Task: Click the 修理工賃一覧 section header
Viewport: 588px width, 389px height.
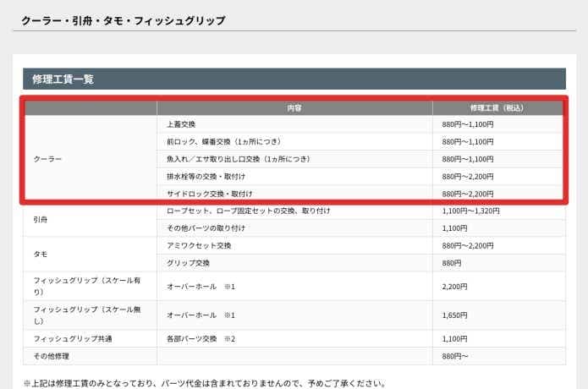Action: click(x=63, y=79)
